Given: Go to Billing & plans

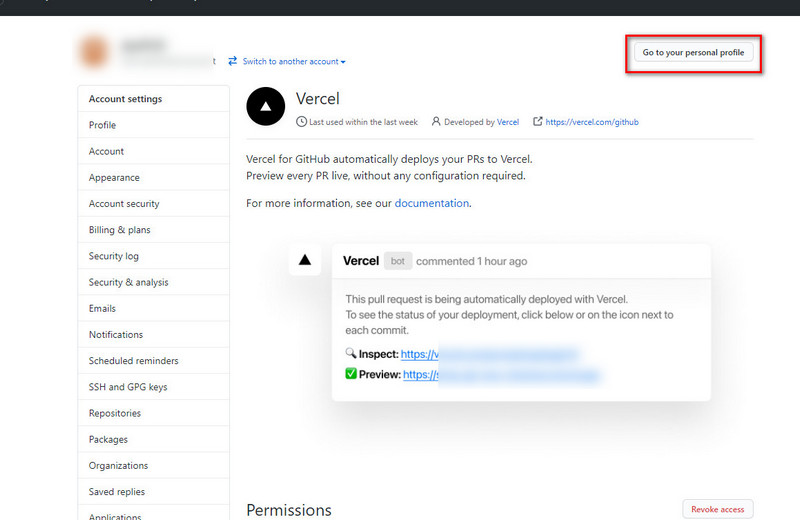Looking at the screenshot, I should 154,230.
